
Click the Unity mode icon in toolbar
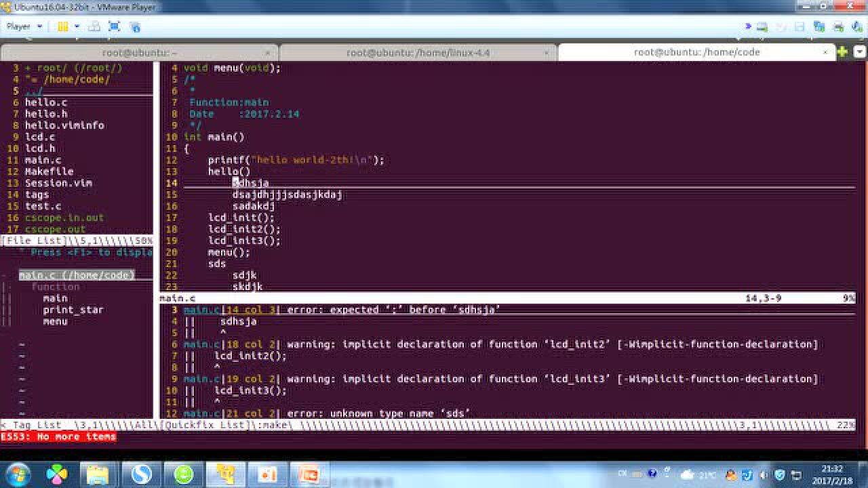click(135, 26)
